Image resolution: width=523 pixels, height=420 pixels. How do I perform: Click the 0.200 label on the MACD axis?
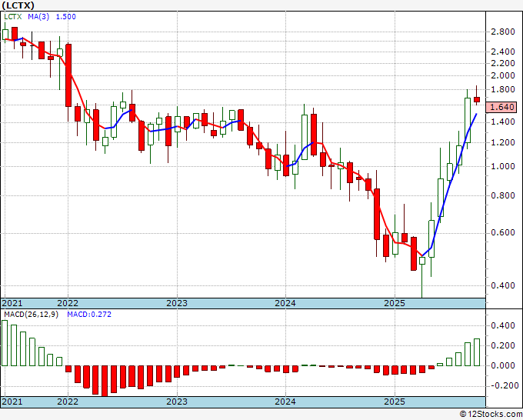point(503,345)
